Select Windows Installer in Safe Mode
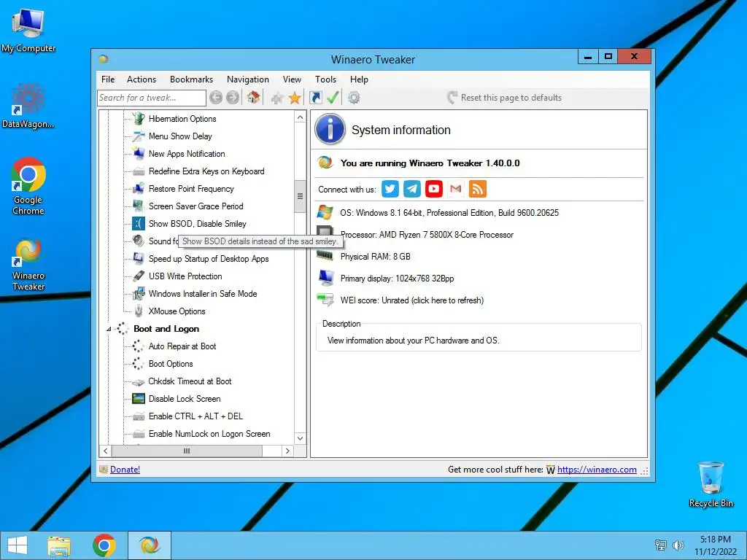The image size is (747, 560). pyautogui.click(x=203, y=294)
